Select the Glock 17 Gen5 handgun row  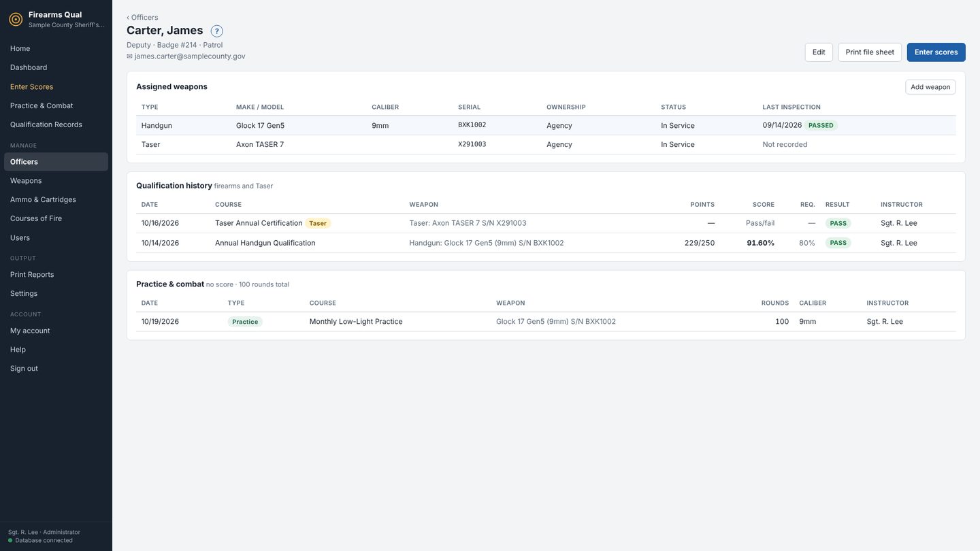pyautogui.click(x=546, y=126)
